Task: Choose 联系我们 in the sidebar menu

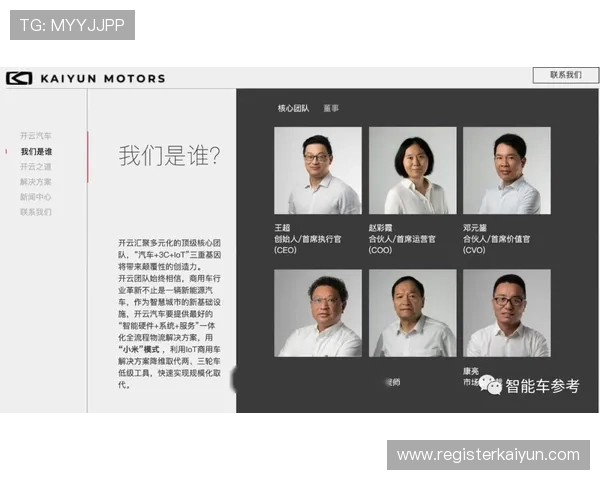Action: coord(36,212)
